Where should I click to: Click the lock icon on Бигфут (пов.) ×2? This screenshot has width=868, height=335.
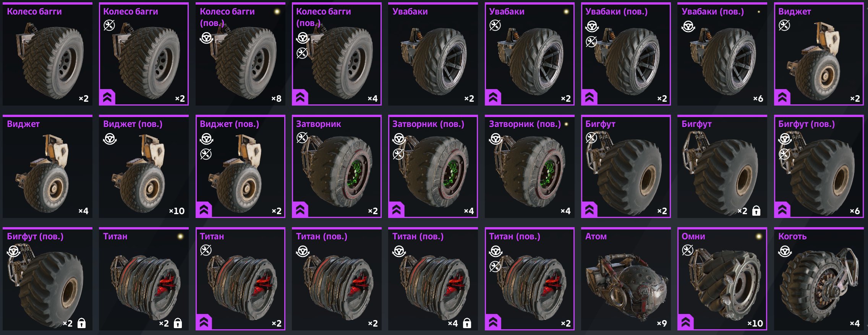click(x=81, y=324)
